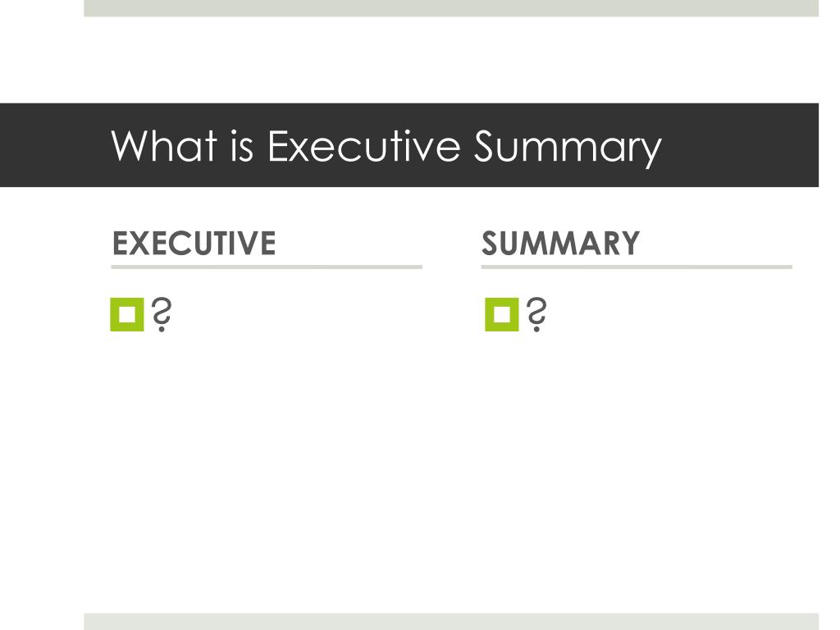The image size is (840, 630).
Task: Click the letter "Y" ending SUMMARY heading
Action: pyautogui.click(x=631, y=243)
